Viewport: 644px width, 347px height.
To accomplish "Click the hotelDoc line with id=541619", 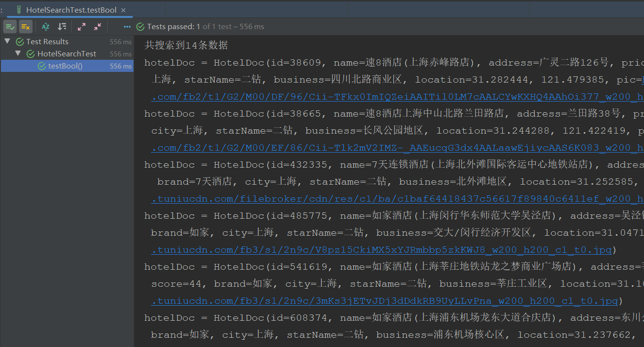I will [x=394, y=267].
